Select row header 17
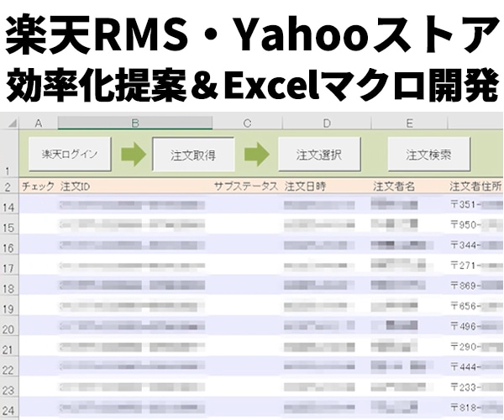The image size is (504, 420). coord(9,265)
